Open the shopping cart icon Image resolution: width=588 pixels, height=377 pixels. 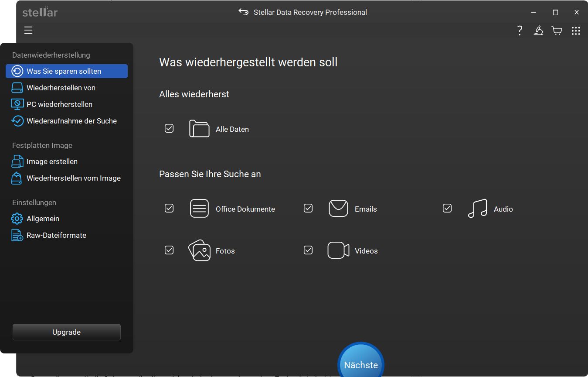[x=557, y=31]
